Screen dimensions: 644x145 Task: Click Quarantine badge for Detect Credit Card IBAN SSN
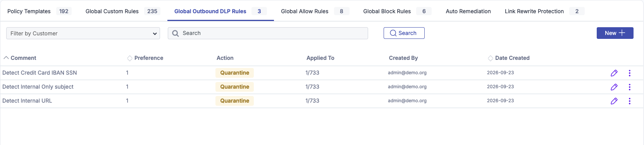click(235, 73)
